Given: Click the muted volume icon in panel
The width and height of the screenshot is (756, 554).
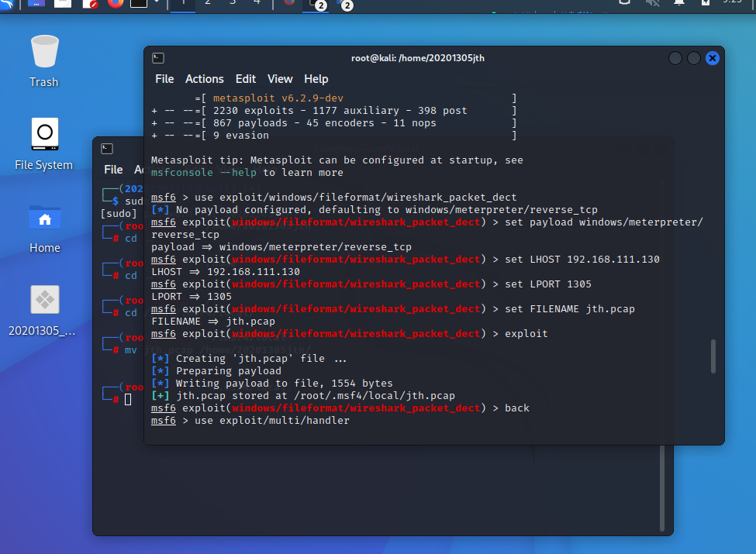Looking at the screenshot, I should coord(652,3).
